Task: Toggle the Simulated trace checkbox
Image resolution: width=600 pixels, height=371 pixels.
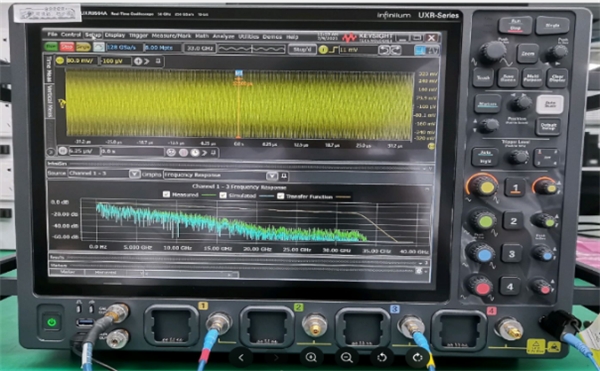Action: tap(223, 195)
